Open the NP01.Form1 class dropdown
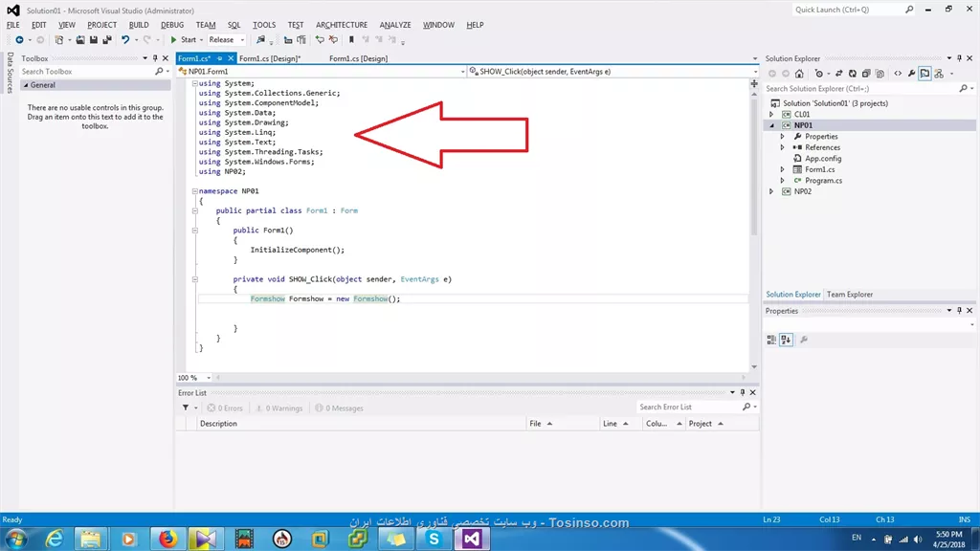980x551 pixels. pos(463,72)
